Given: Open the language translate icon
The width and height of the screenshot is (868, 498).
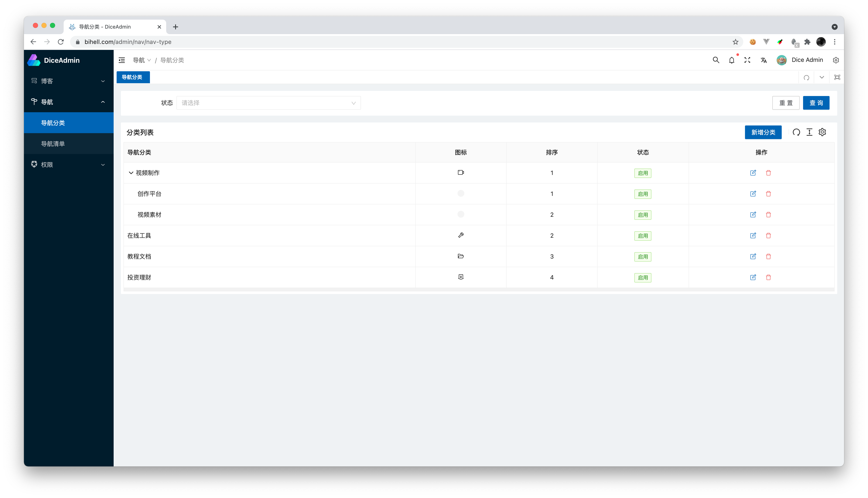Looking at the screenshot, I should (763, 60).
